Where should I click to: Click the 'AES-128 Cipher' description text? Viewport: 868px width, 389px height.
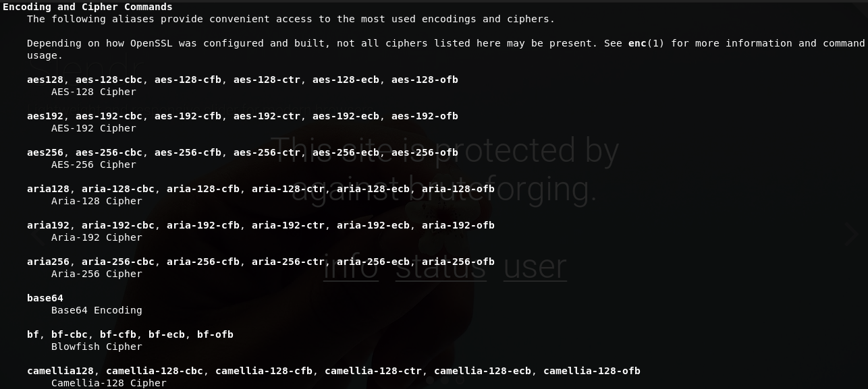click(x=94, y=92)
